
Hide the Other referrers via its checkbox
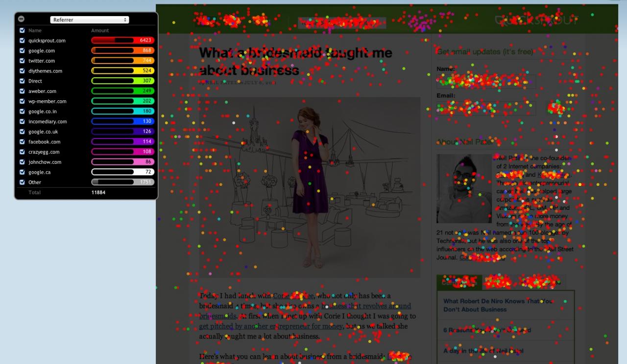22,182
